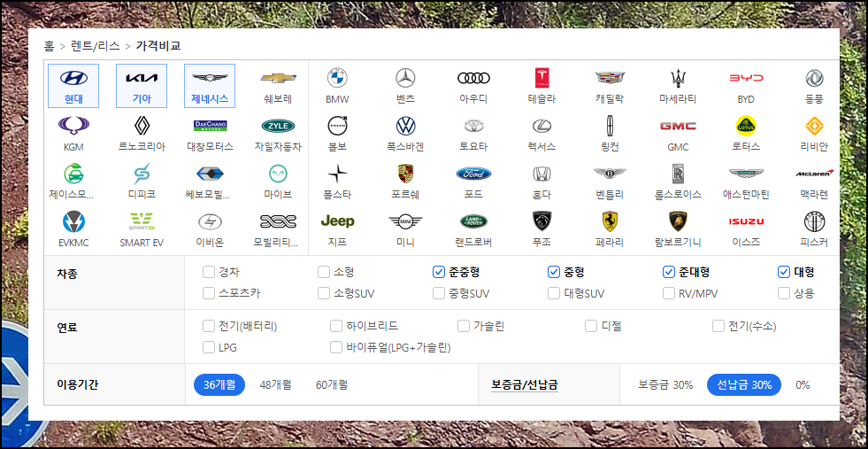Choose the Chevrolet (쉐보레) brand logo

278,78
